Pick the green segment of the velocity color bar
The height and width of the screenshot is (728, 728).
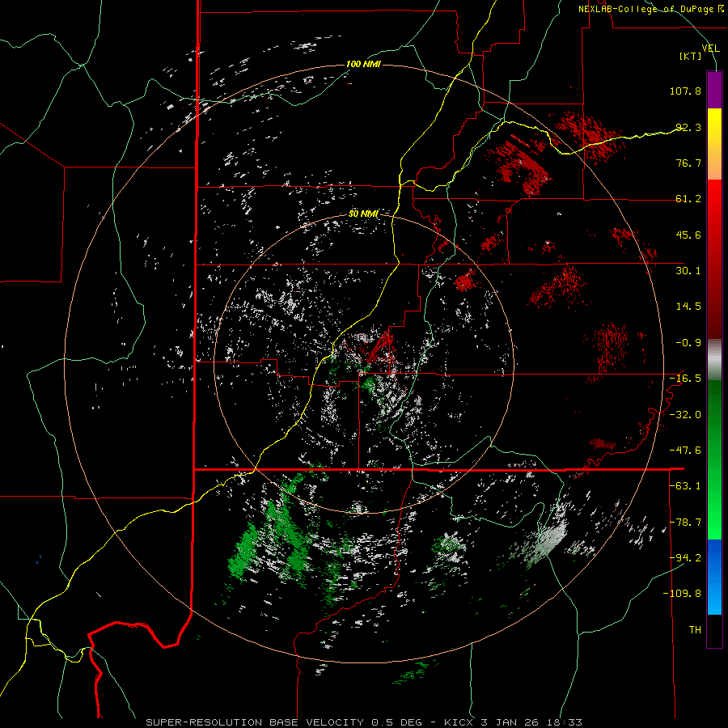714,459
